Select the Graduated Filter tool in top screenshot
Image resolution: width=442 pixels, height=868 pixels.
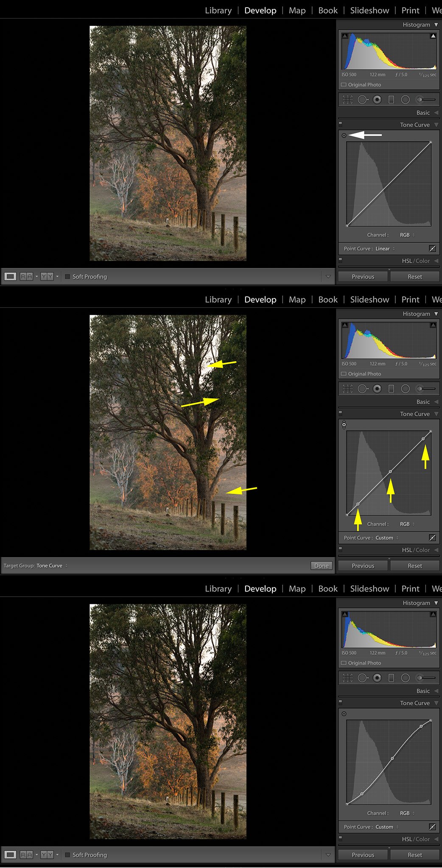(x=391, y=100)
